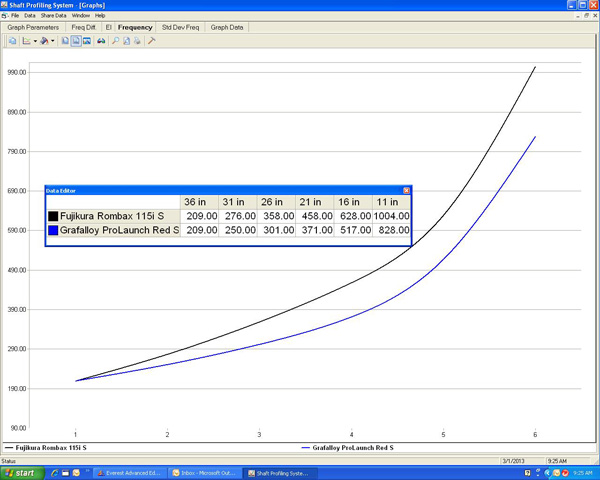Click the 36 in column header
600x480 pixels.
click(x=199, y=202)
